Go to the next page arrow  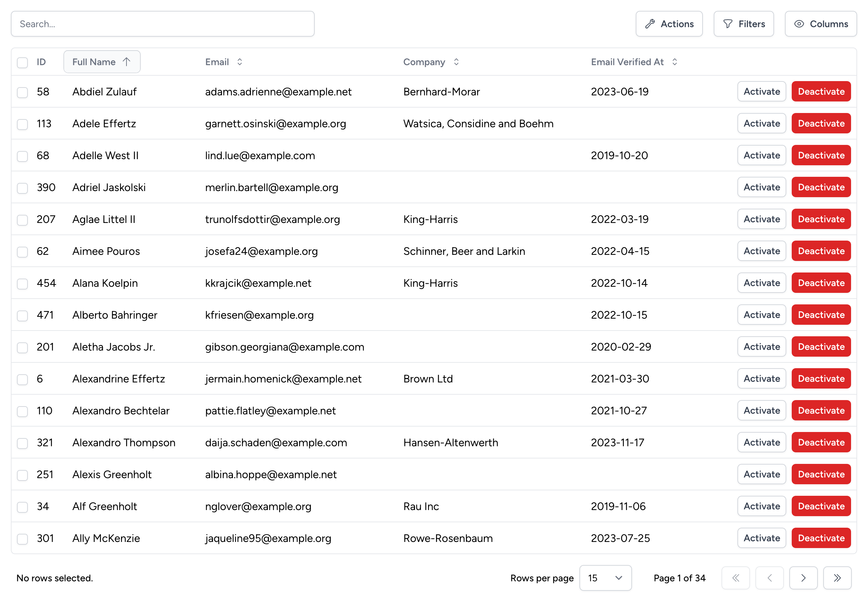(803, 578)
